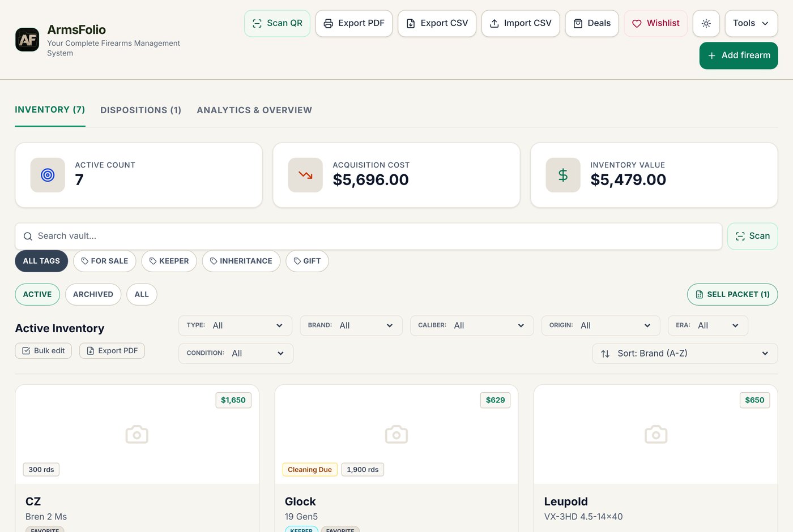This screenshot has height=532, width=793.
Task: Click the camera placeholder on Glock card
Action: 396,435
